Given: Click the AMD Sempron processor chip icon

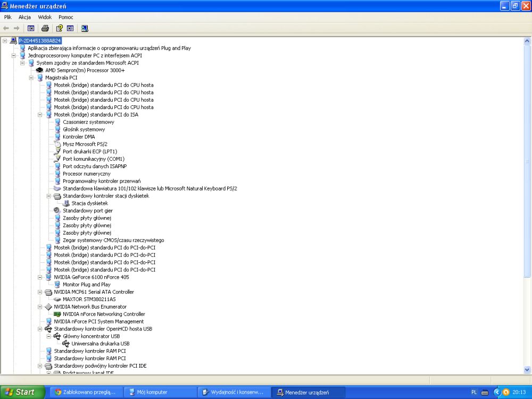Looking at the screenshot, I should (x=40, y=70).
